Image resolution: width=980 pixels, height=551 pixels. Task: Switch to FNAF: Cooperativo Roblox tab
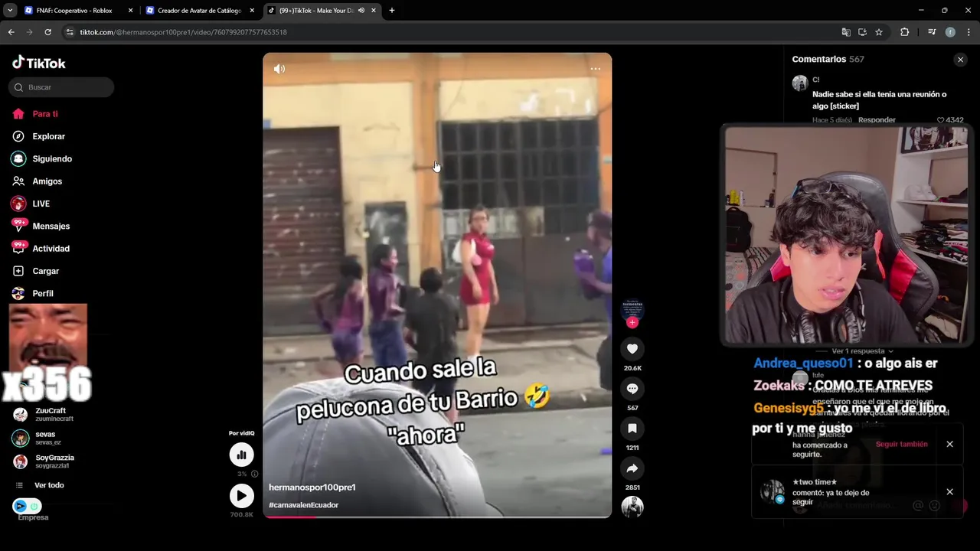tap(76, 11)
